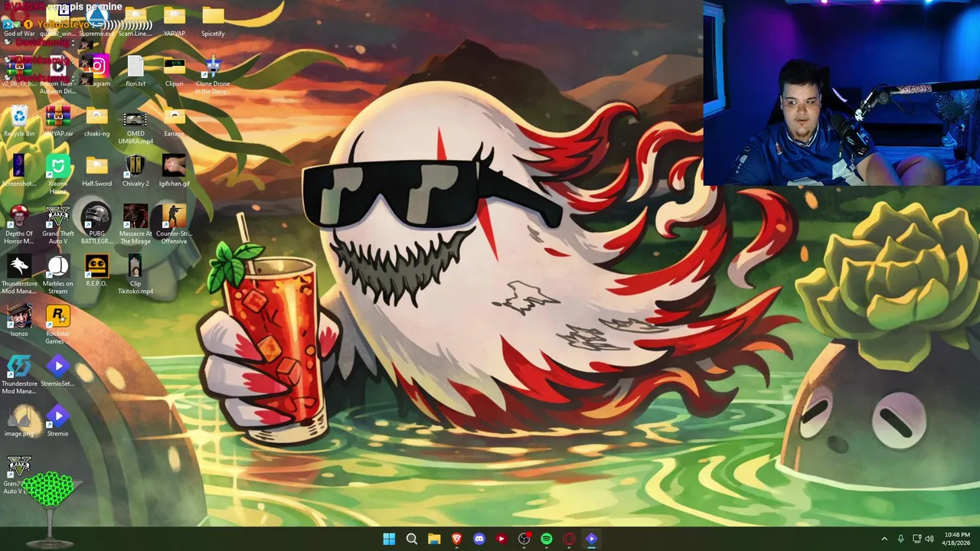Switch to OBS Studio on the taskbar
The image size is (980, 551).
click(x=524, y=539)
